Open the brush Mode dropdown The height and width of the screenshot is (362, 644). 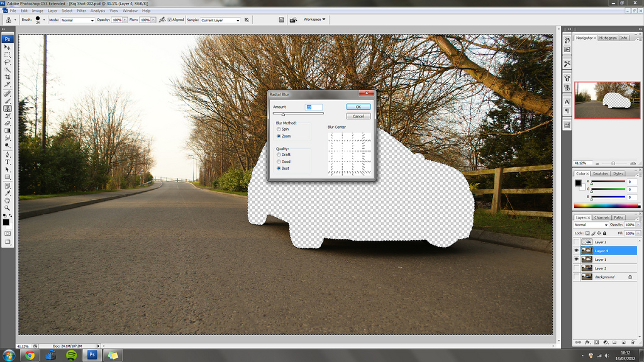77,20
